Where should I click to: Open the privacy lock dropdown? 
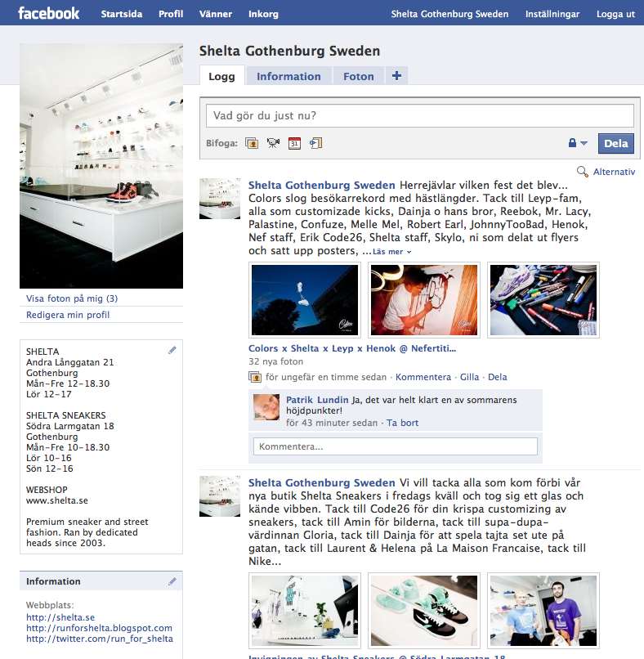(578, 143)
